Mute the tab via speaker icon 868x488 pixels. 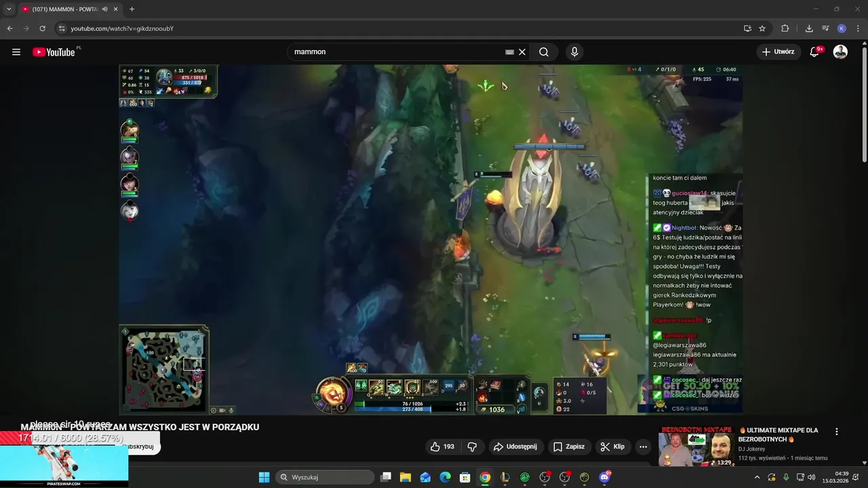click(x=104, y=9)
